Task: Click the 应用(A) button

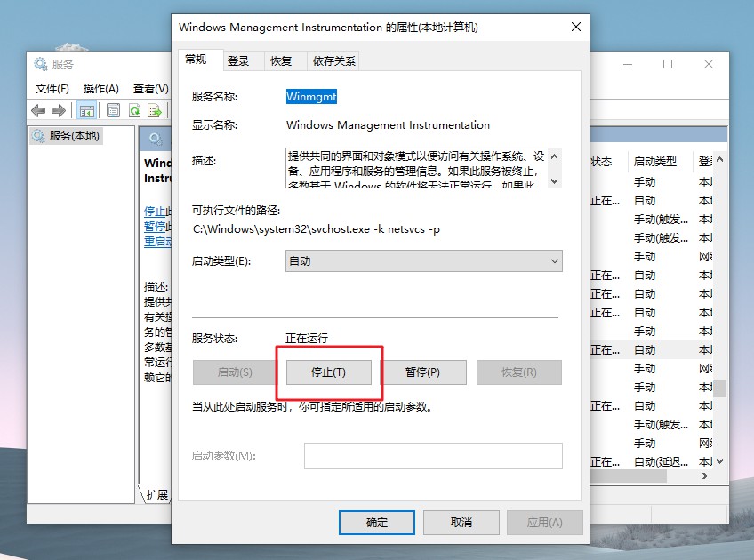Action: [545, 523]
